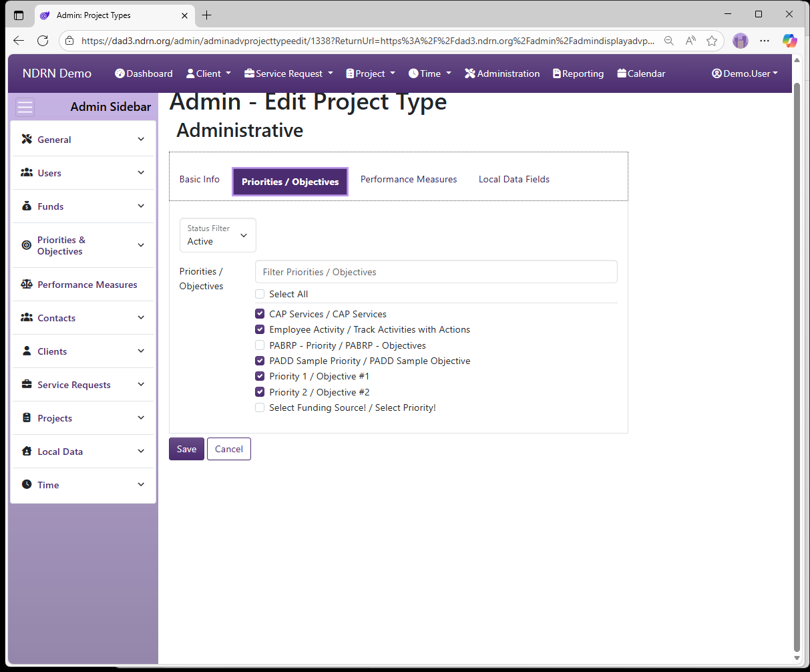Image resolution: width=810 pixels, height=672 pixels.
Task: Click the Contacts people icon in sidebar
Action: (27, 317)
